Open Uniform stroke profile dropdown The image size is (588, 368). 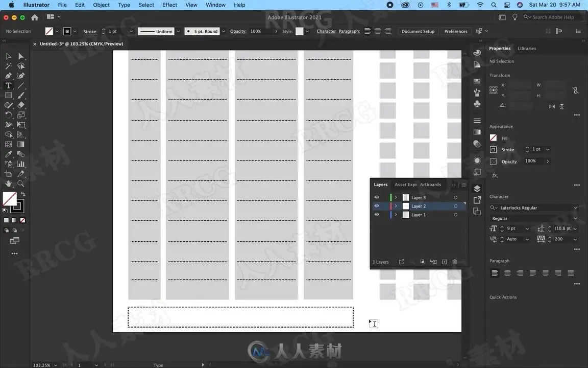click(x=178, y=31)
